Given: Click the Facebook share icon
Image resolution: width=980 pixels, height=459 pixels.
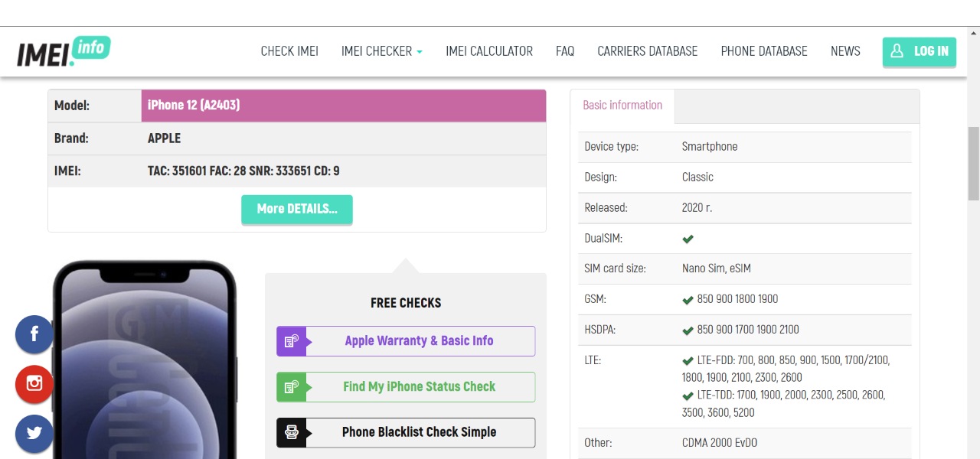Looking at the screenshot, I should pyautogui.click(x=34, y=334).
